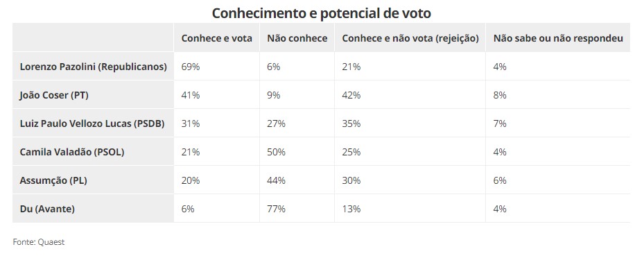Select the 27% cell in Luiz Paulo row
Image resolution: width=644 pixels, height=265 pixels.
(x=276, y=123)
